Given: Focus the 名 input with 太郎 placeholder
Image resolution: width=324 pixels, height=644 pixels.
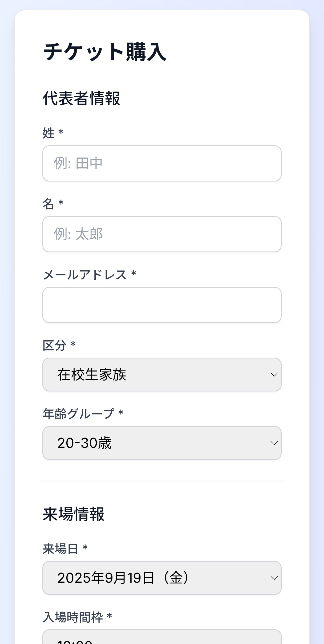Looking at the screenshot, I should click(x=162, y=234).
